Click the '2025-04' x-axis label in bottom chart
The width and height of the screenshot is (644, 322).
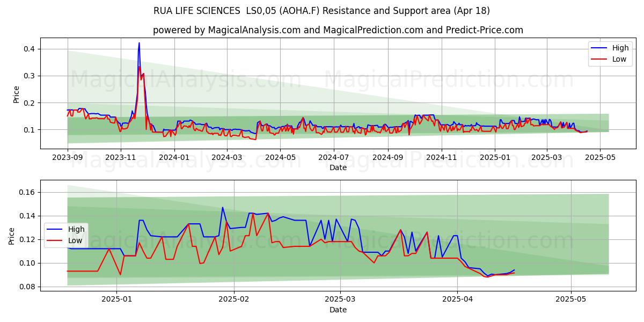pos(457,299)
